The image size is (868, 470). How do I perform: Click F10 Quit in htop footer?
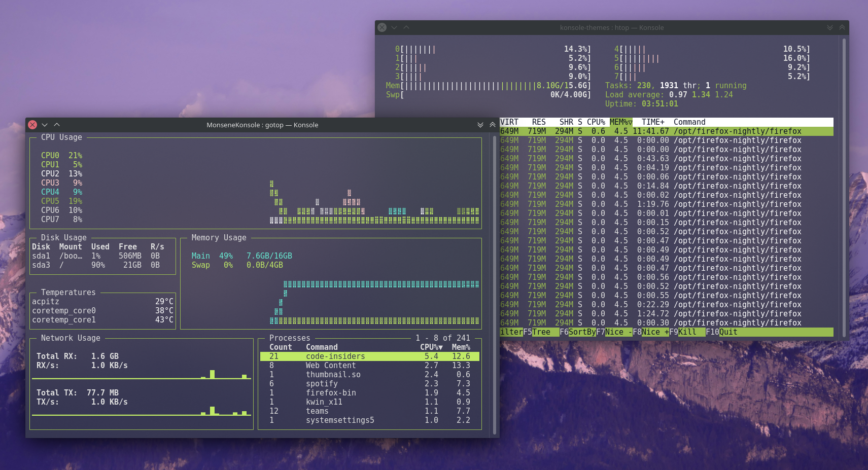(722, 332)
